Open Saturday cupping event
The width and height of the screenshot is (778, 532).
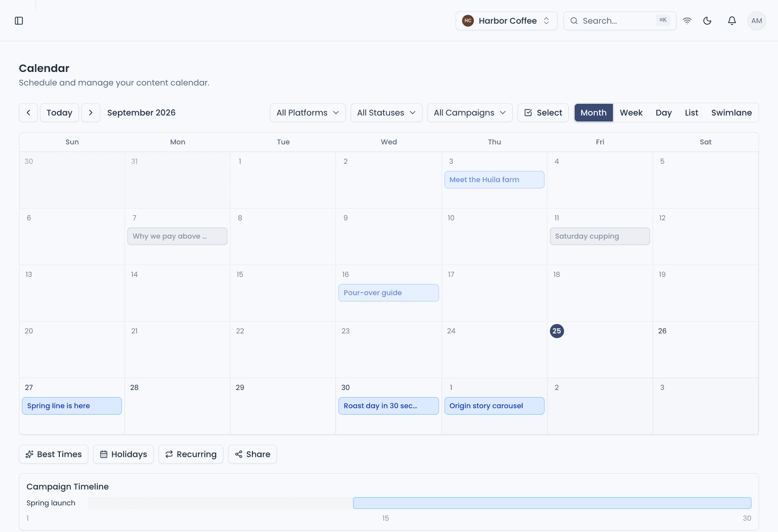pyautogui.click(x=600, y=236)
